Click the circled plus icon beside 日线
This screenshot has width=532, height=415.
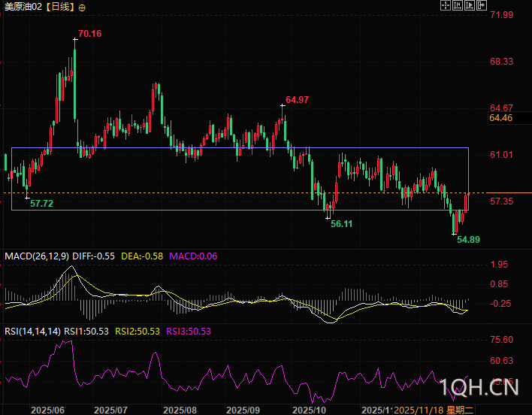pos(82,7)
